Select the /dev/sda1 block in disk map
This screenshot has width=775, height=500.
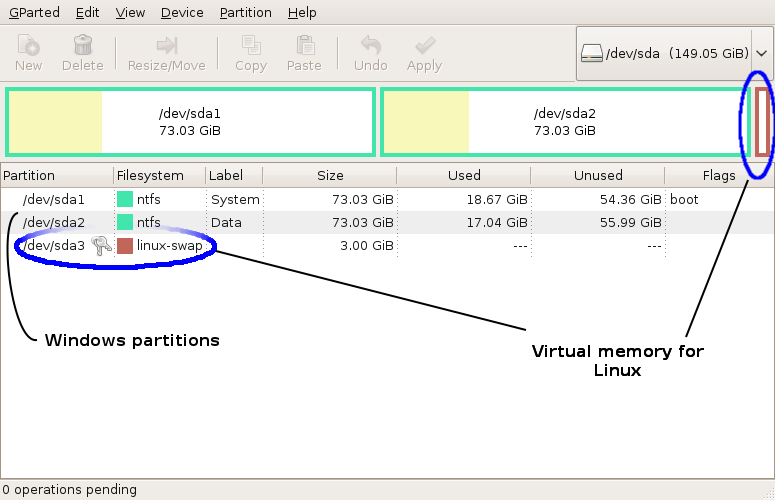coord(190,122)
